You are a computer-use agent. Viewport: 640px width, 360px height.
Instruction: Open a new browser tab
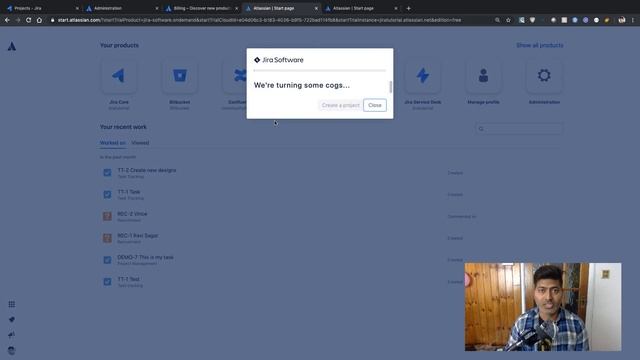(409, 8)
